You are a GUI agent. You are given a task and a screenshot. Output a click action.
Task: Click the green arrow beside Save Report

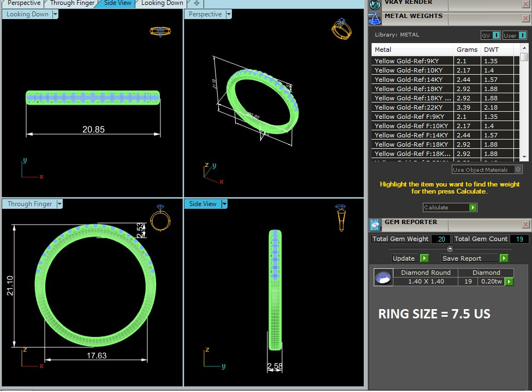click(x=504, y=258)
